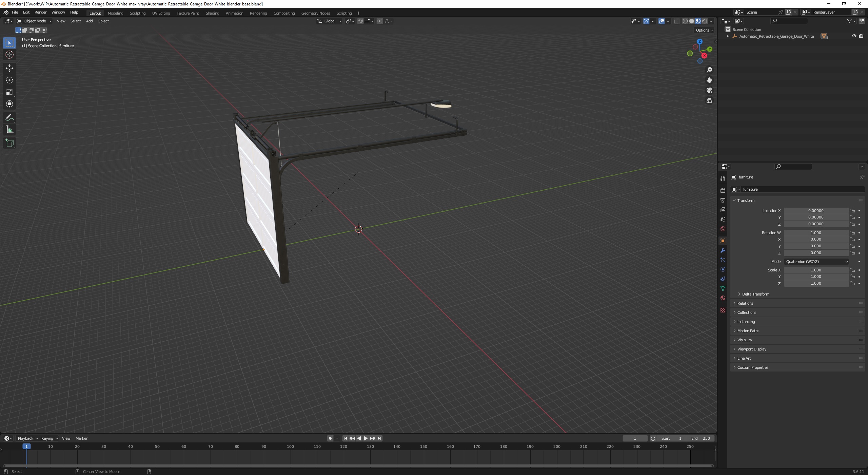Select the Scale tool icon
Image resolution: width=868 pixels, height=475 pixels.
(x=9, y=92)
